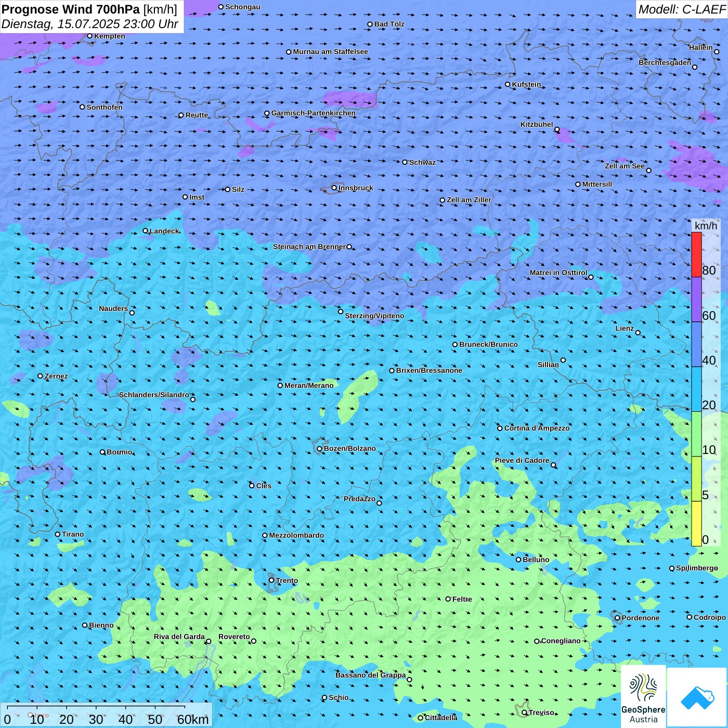The height and width of the screenshot is (728, 728).
Task: Click the blue cloud-house logo in corner
Action: click(x=697, y=698)
